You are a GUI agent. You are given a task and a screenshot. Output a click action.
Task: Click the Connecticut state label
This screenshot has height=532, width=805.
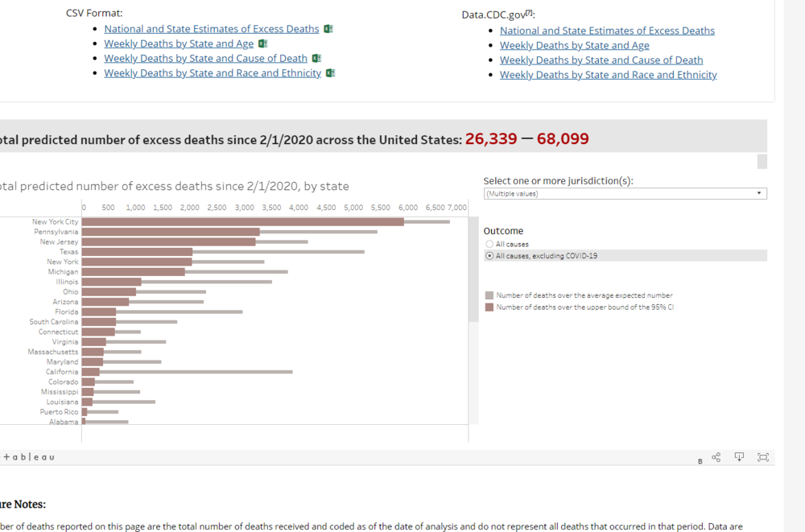[x=59, y=332]
